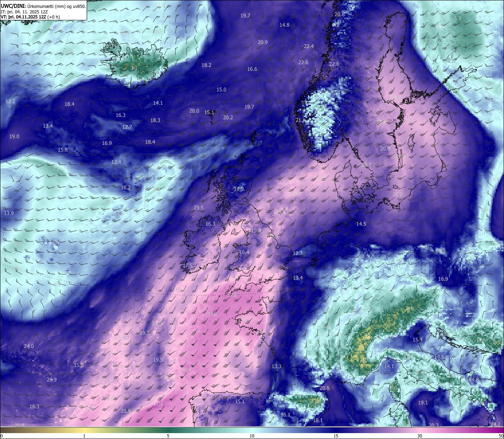504x439 pixels.
Task: Click the 22.4 value near the Norwegian coast
Action: pyautogui.click(x=309, y=46)
